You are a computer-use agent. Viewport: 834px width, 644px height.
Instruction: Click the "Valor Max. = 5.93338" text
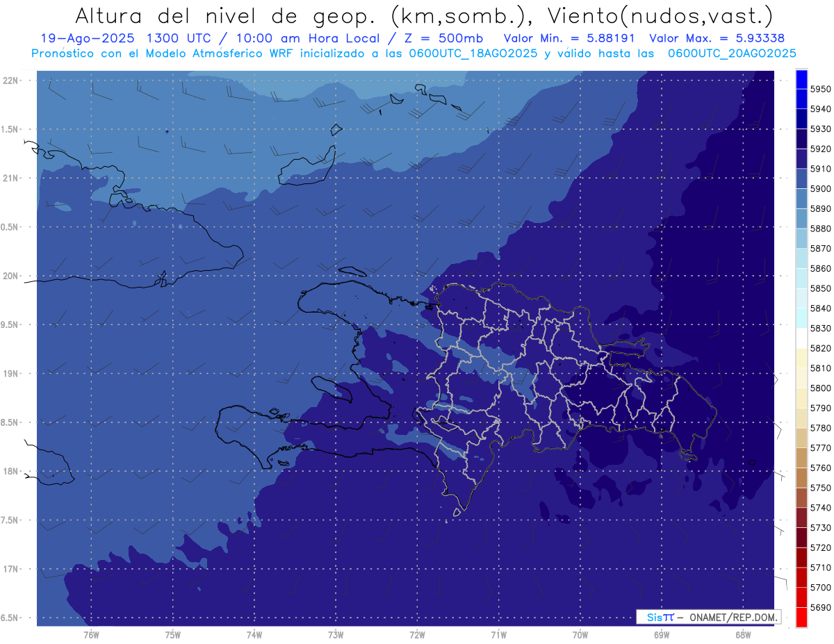[x=717, y=39]
